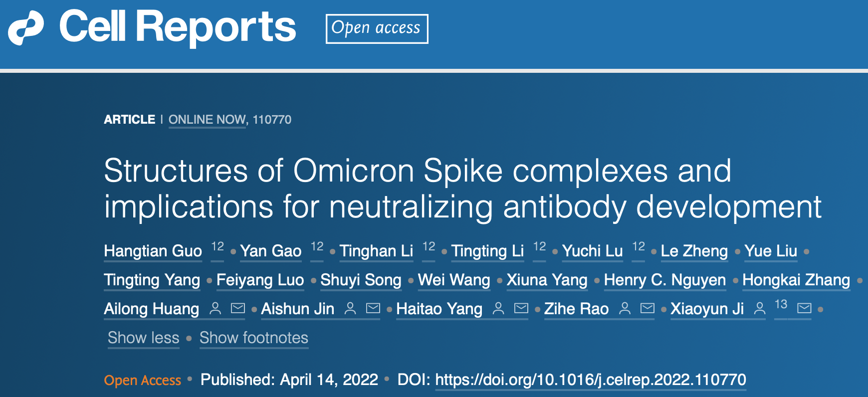Open Aishun Jin's author profile icon
The image size is (868, 397).
[350, 308]
